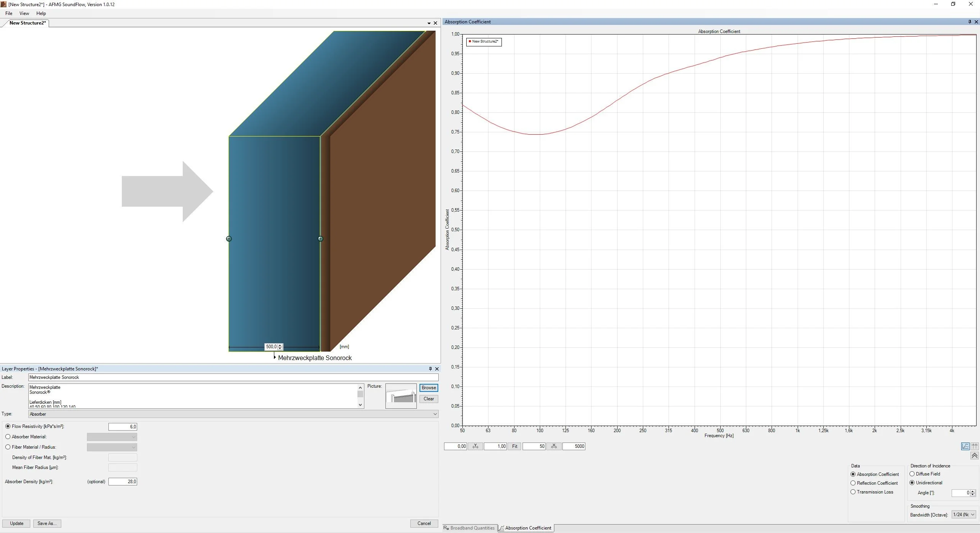Click the AFMG SoundFlow application icon
The height and width of the screenshot is (533, 980).
click(x=3, y=4)
